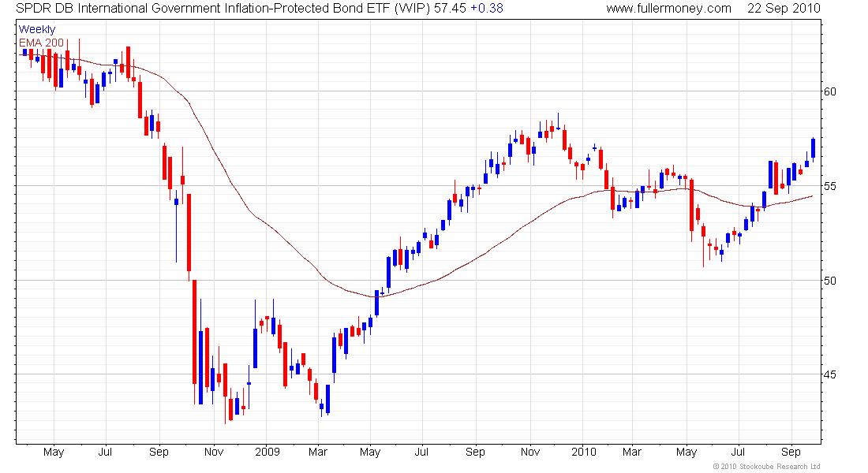Click the last Sep label on time axis

[x=791, y=452]
